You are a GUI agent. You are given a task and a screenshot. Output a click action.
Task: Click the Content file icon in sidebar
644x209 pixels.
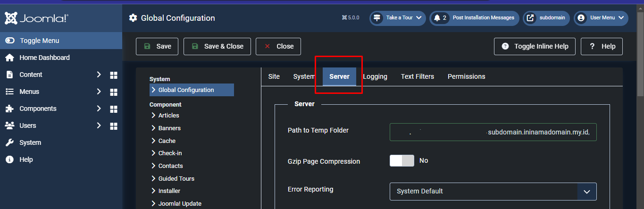9,75
